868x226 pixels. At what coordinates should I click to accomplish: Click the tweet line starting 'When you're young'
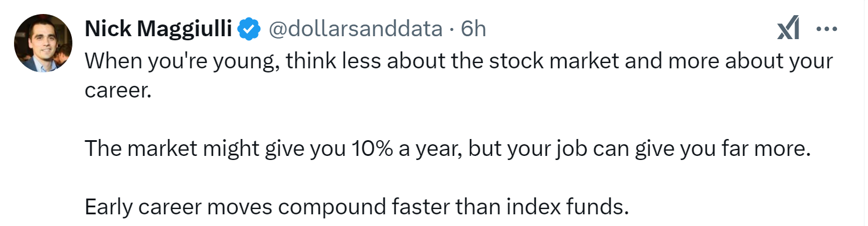(459, 61)
